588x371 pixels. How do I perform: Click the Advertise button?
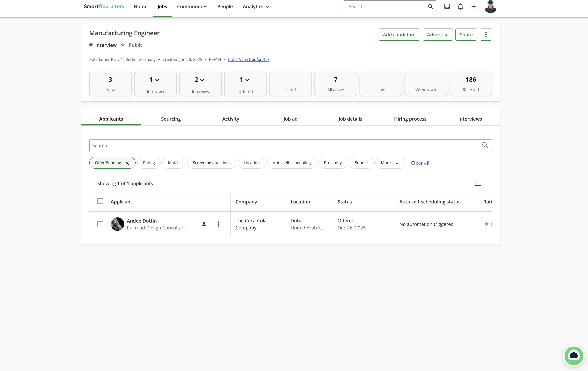[437, 35]
